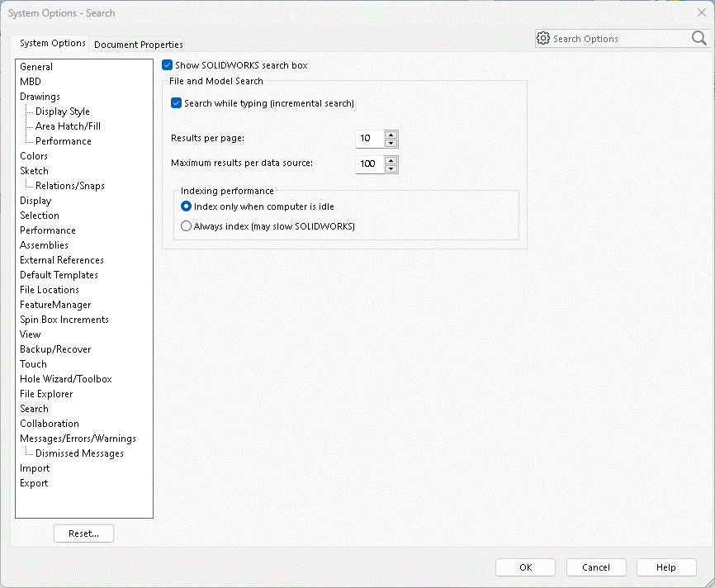Screen dimensions: 715x588
Task: Open Collaboration options
Action: coord(50,424)
